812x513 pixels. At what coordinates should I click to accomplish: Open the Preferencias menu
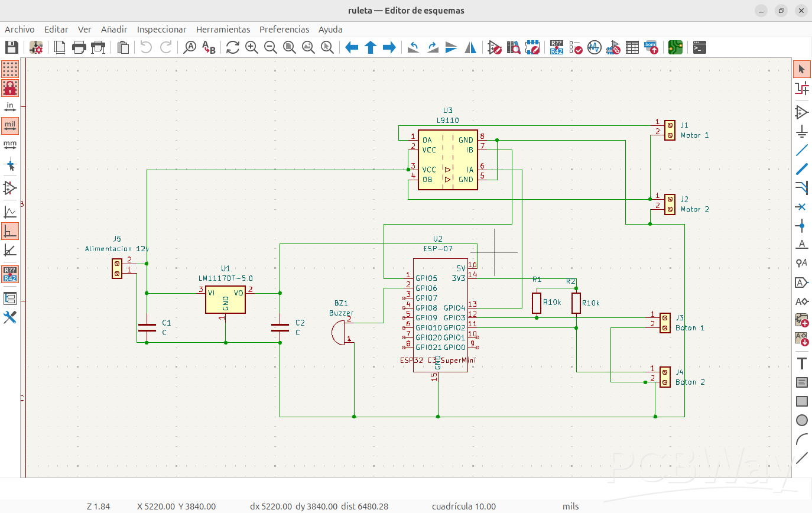point(284,29)
